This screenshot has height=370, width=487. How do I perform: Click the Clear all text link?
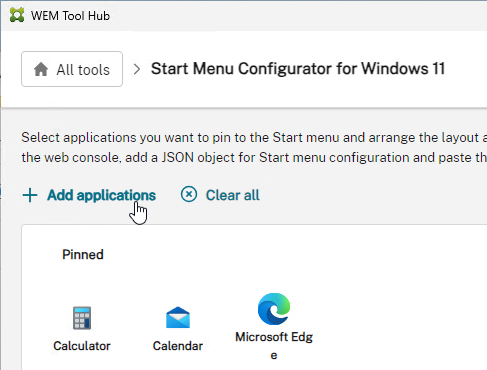click(x=232, y=195)
